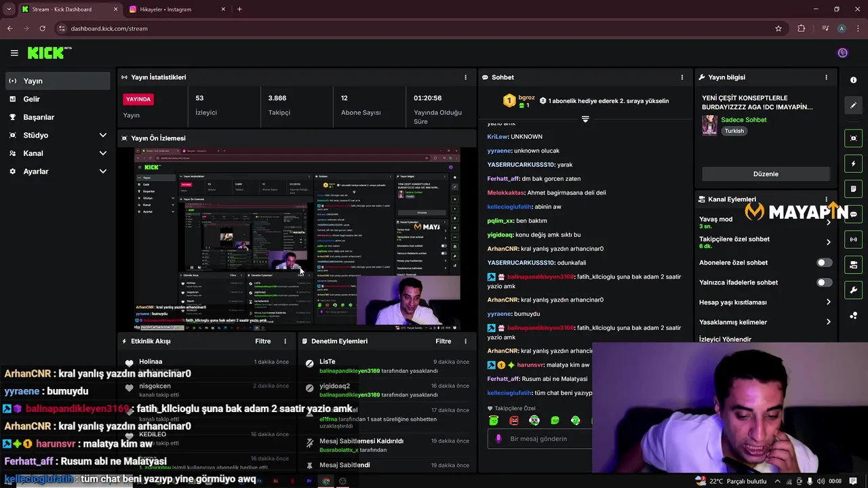
Task: Click the browser extensions puzzle icon
Action: point(802,28)
